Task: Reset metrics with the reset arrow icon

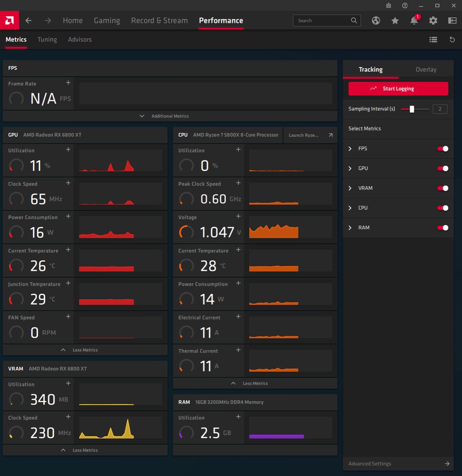Action: coord(452,40)
